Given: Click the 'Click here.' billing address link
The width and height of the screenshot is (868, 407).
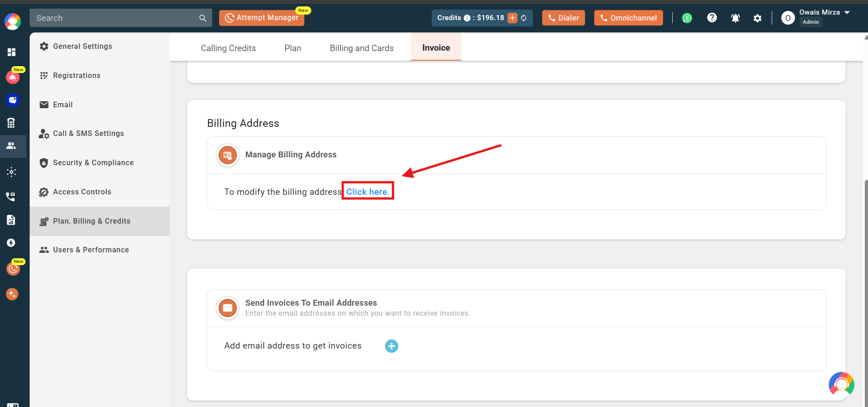Looking at the screenshot, I should coord(368,192).
